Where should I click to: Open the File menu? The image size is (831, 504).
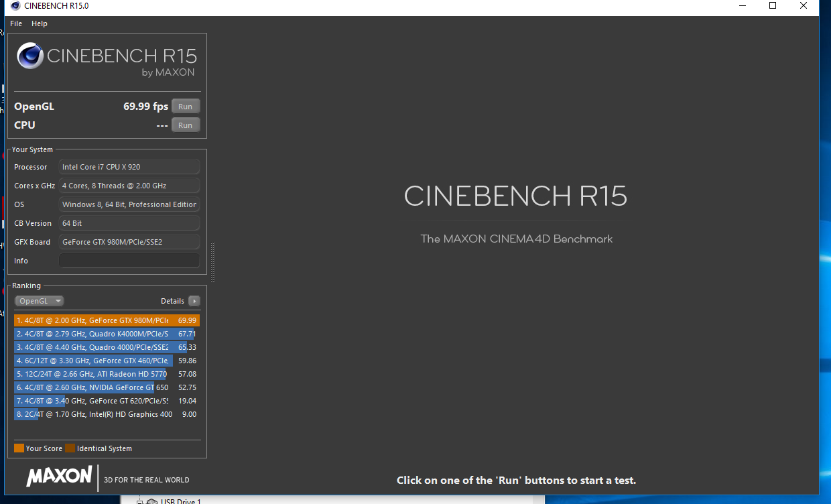click(16, 23)
